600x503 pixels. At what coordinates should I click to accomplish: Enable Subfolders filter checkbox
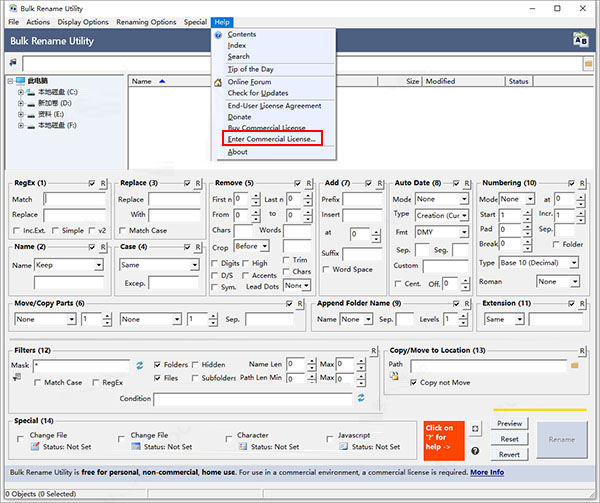(195, 378)
